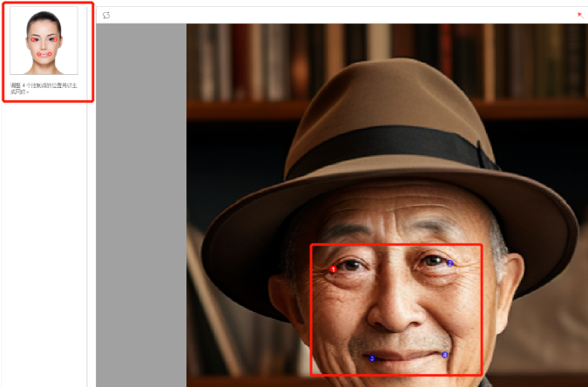The width and height of the screenshot is (588, 387).
Task: Click the top edge of red face bounding box
Action: 396,245
